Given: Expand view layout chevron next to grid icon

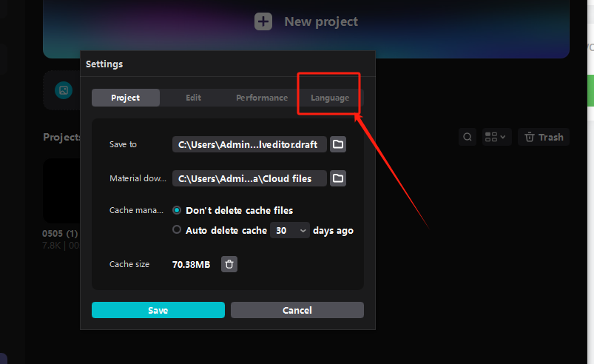Looking at the screenshot, I should [503, 137].
